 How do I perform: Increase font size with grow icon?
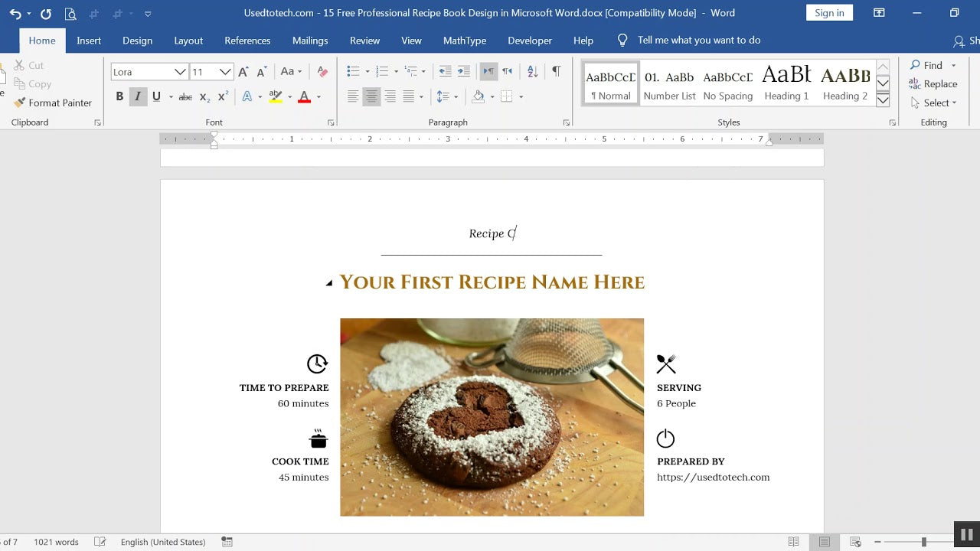tap(243, 72)
